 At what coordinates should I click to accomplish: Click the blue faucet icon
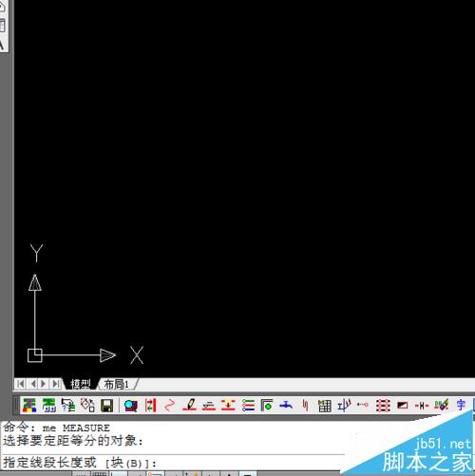tap(286, 405)
